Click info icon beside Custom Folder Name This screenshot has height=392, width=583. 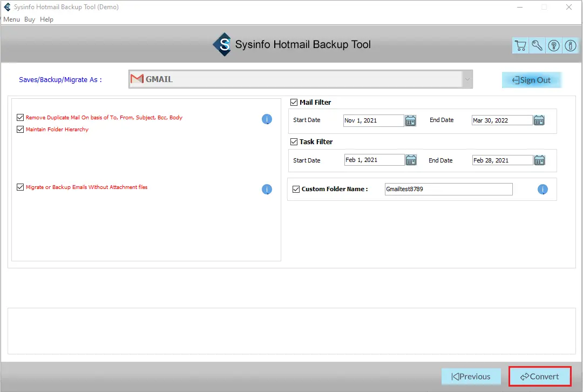543,190
